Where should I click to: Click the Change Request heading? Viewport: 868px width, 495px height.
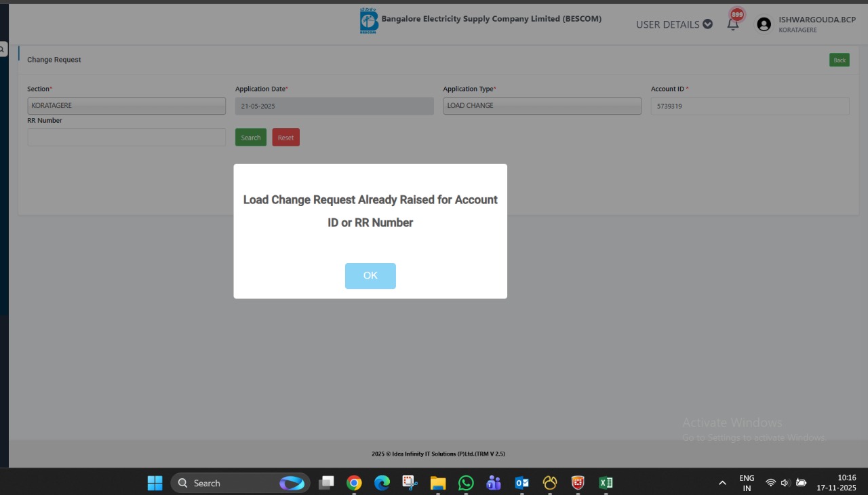pos(54,60)
